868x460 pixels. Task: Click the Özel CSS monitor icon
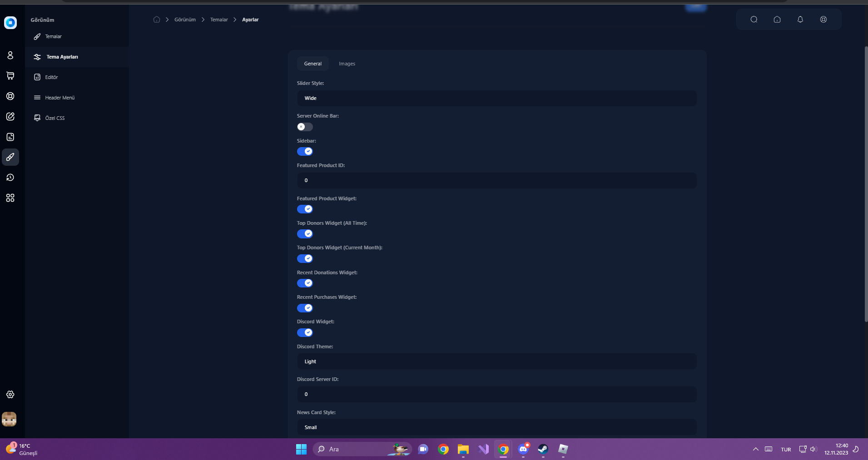[x=37, y=118]
